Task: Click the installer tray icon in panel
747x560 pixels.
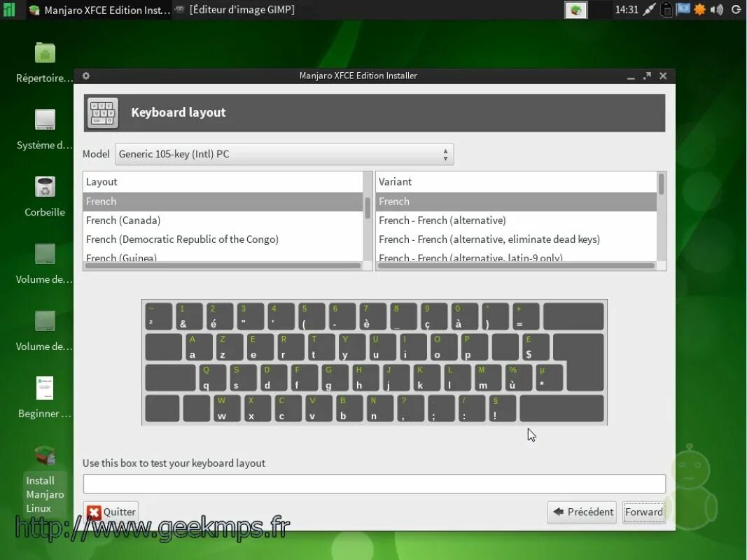Action: click(576, 10)
